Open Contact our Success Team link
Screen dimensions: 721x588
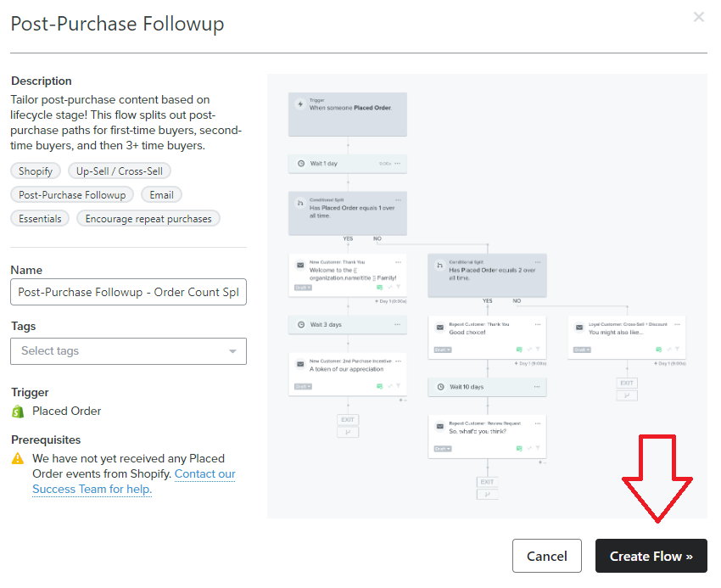point(133,481)
